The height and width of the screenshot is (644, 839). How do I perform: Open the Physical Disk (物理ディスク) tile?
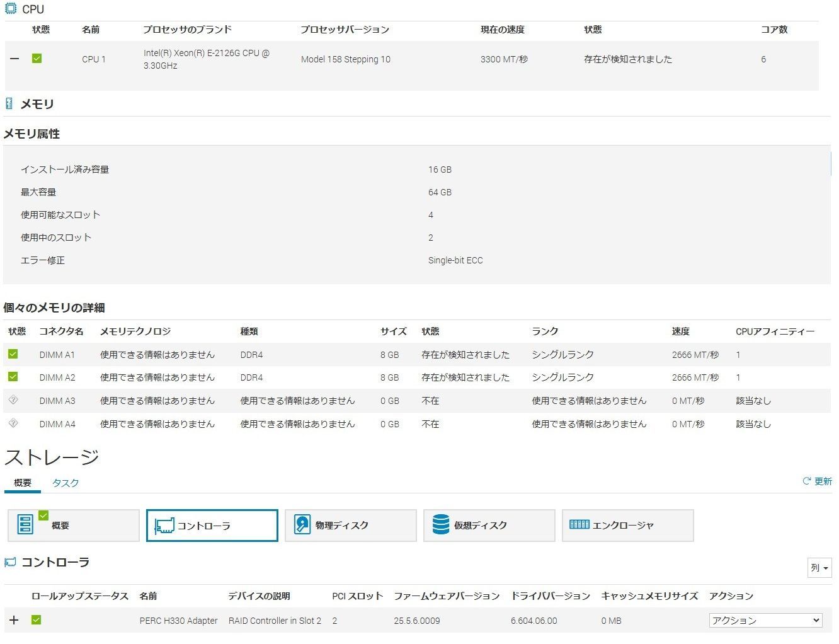[350, 526]
